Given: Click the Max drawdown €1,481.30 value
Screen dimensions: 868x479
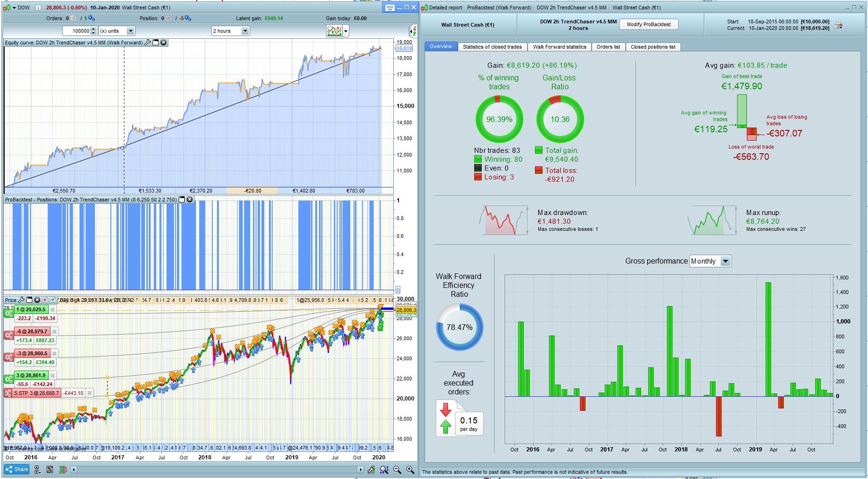Looking at the screenshot, I should [554, 222].
